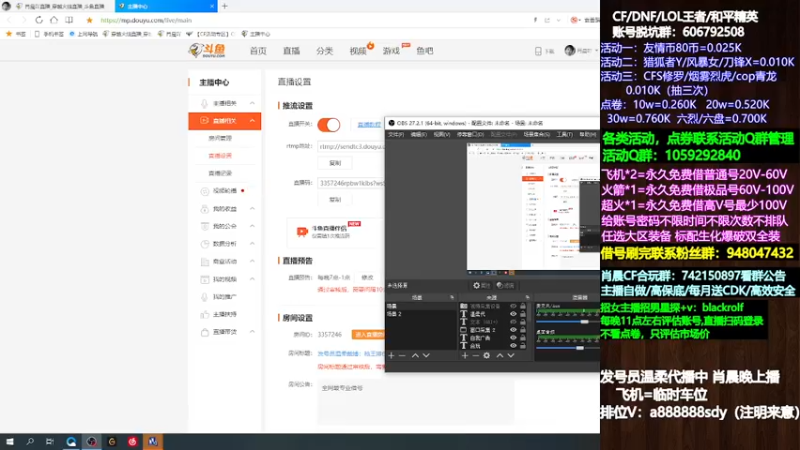This screenshot has width=800, height=450.
Task: Open the OBS 文件(F) menu
Action: [x=395, y=135]
